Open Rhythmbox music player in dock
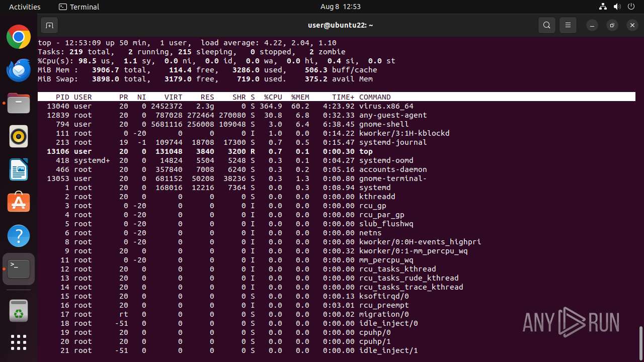The image size is (644, 362). coord(19,136)
